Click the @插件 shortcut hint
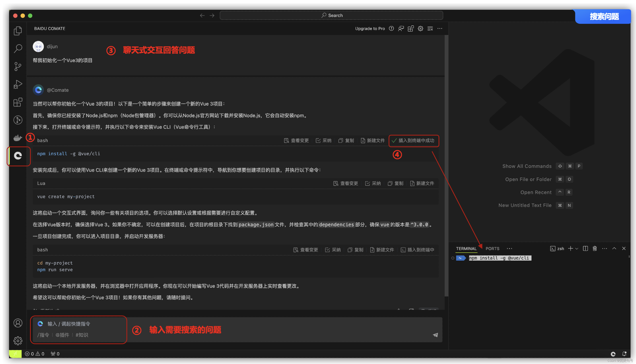 [62, 335]
